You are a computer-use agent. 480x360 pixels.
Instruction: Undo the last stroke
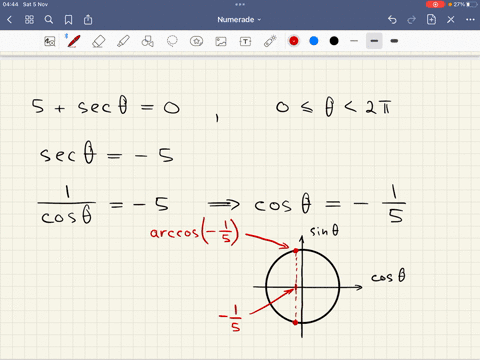(x=392, y=20)
